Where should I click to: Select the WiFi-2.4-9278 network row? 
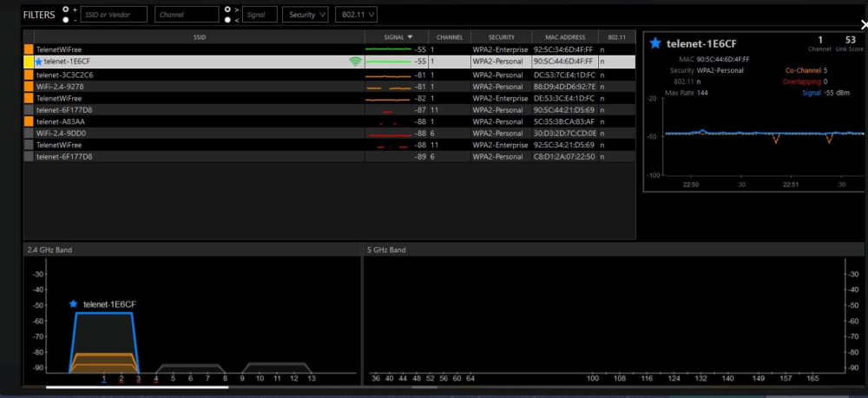pos(329,86)
